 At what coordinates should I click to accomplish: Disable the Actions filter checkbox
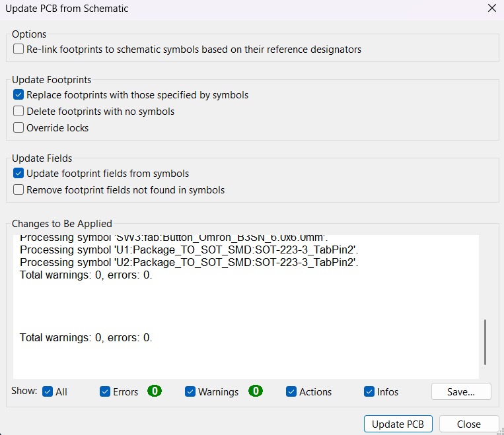click(x=291, y=391)
